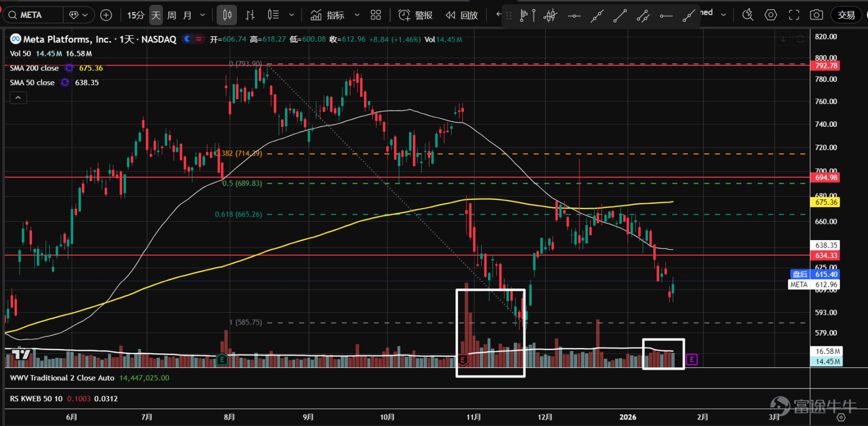Open the layout templates grid icon

point(376,15)
